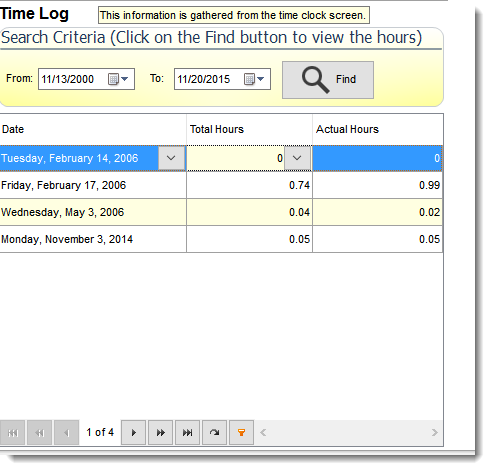Click the refresh arrow in navigator
The width and height of the screenshot is (490, 470).
[x=214, y=433]
